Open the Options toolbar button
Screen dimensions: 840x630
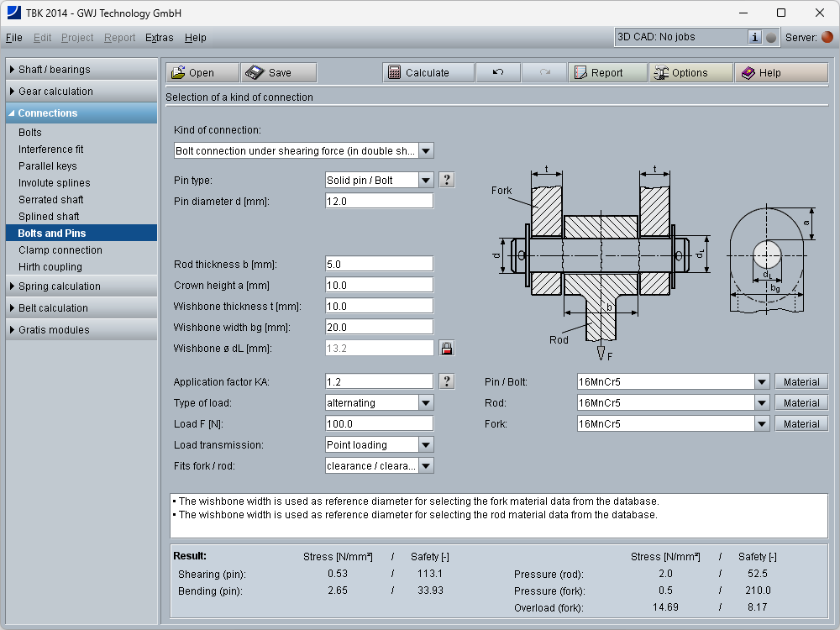tap(690, 73)
